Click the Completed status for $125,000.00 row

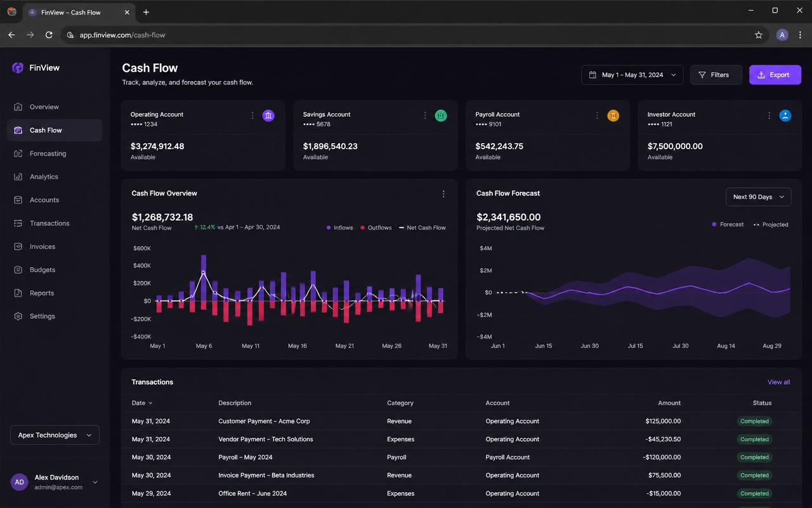(754, 421)
